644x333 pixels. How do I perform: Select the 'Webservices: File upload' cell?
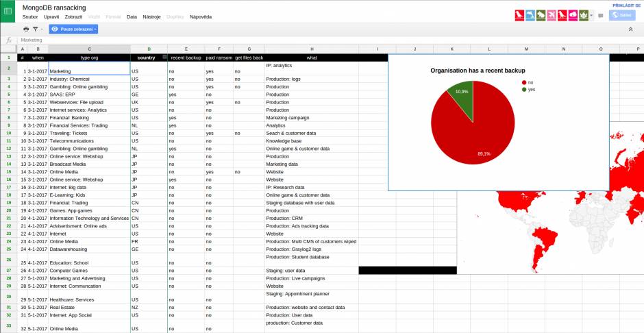tap(90, 102)
